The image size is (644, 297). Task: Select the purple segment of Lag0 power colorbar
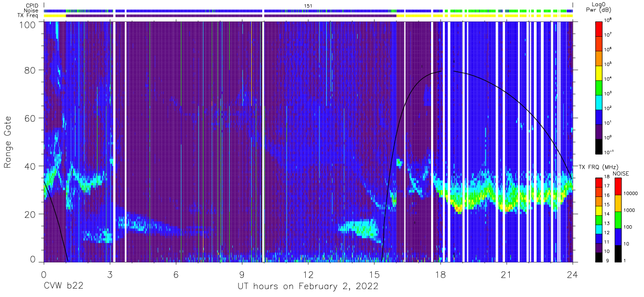tap(599, 131)
